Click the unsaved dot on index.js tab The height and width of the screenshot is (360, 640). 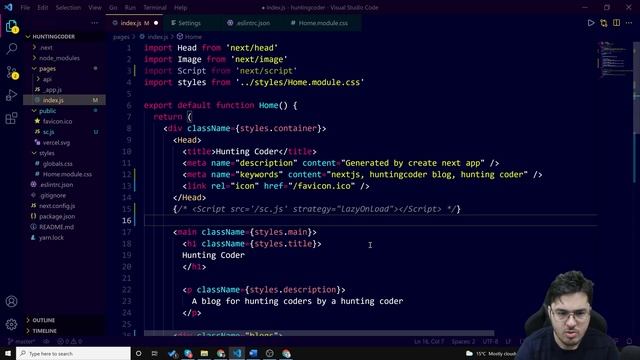156,23
